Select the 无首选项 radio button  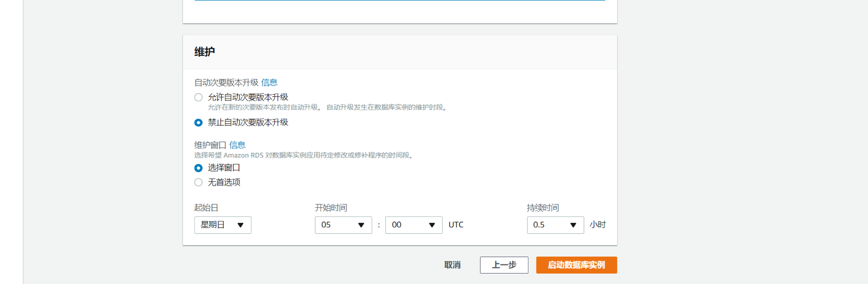pos(198,182)
